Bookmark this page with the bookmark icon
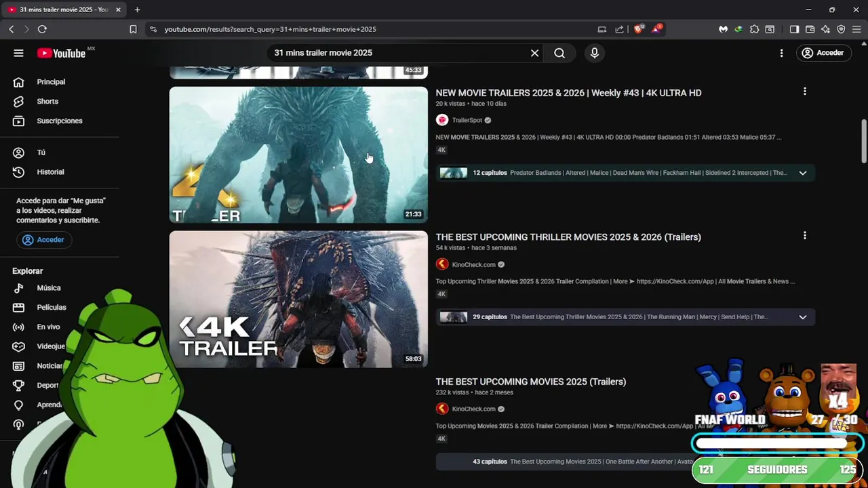Viewport: 868px width, 488px height. coord(133,29)
